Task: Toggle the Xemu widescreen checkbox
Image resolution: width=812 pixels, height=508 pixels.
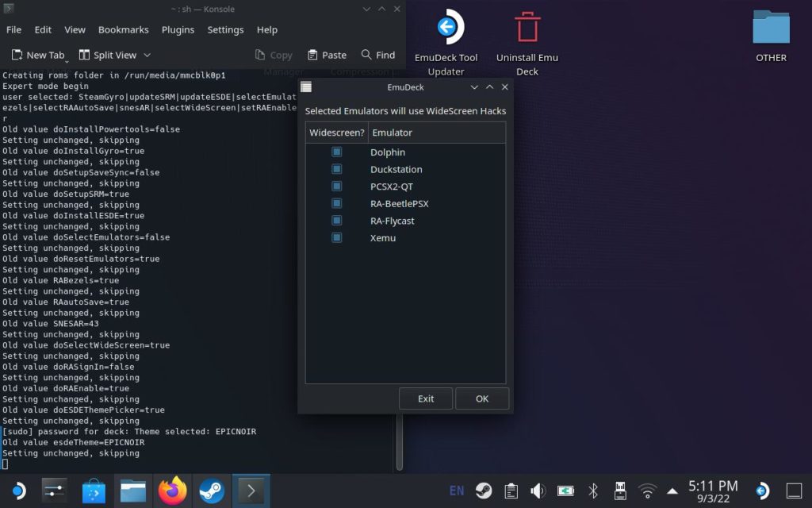Action: click(336, 237)
